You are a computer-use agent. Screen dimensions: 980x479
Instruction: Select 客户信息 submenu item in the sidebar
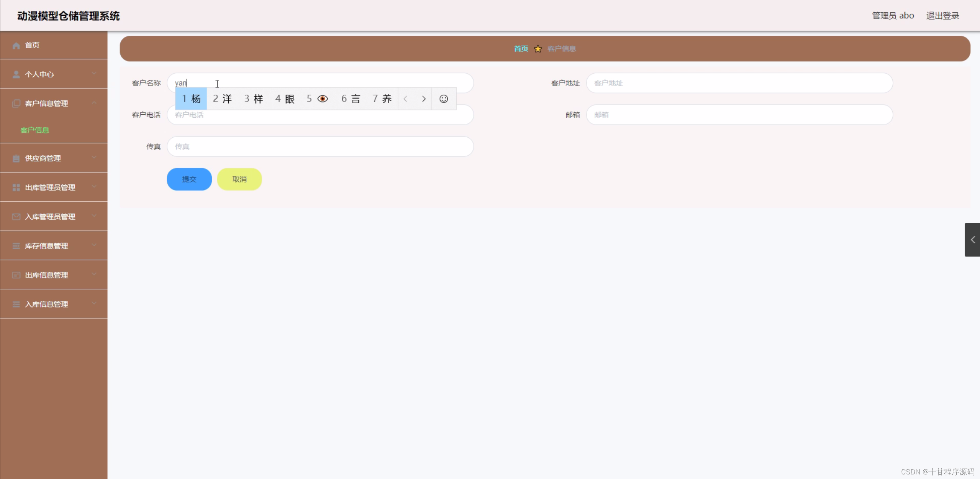click(34, 130)
